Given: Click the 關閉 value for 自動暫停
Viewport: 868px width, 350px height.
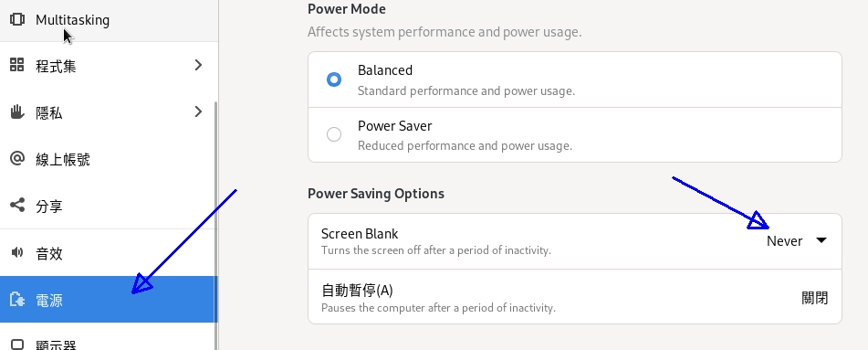Looking at the screenshot, I should tap(814, 298).
